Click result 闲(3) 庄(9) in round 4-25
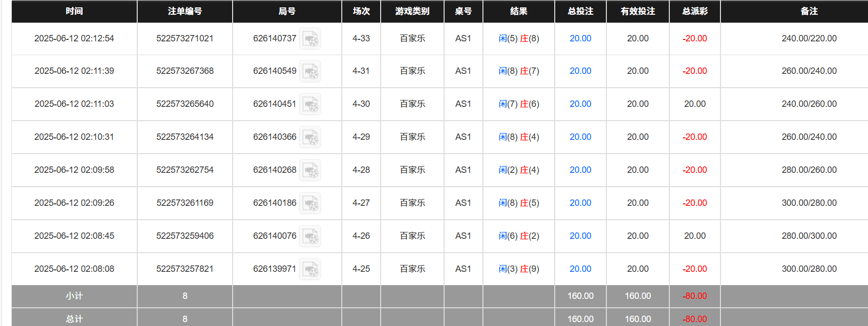Image resolution: width=868 pixels, height=326 pixels. (518, 269)
